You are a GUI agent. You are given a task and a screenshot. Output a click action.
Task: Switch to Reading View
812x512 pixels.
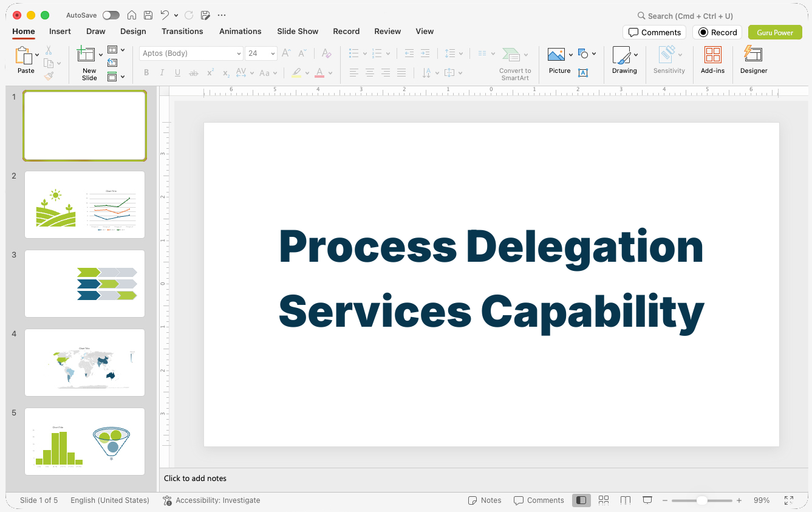(x=626, y=500)
